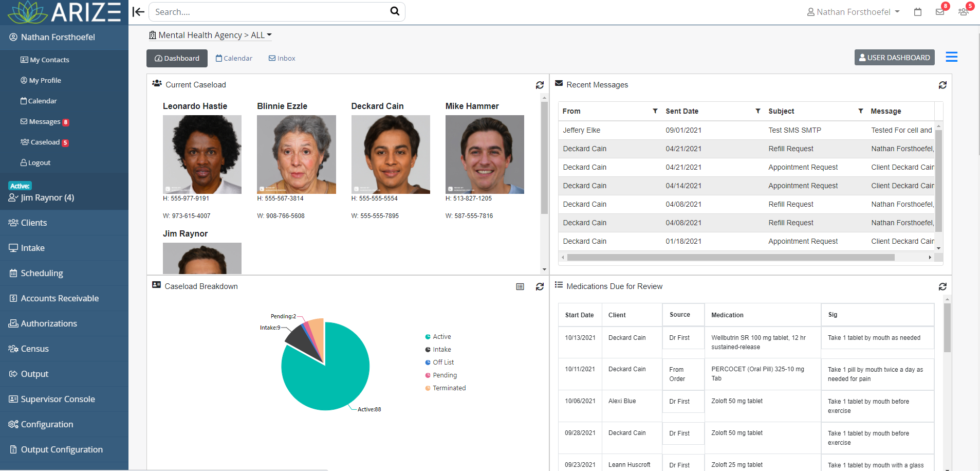
Task: Click the USER DASHBOARD button
Action: pyautogui.click(x=894, y=57)
